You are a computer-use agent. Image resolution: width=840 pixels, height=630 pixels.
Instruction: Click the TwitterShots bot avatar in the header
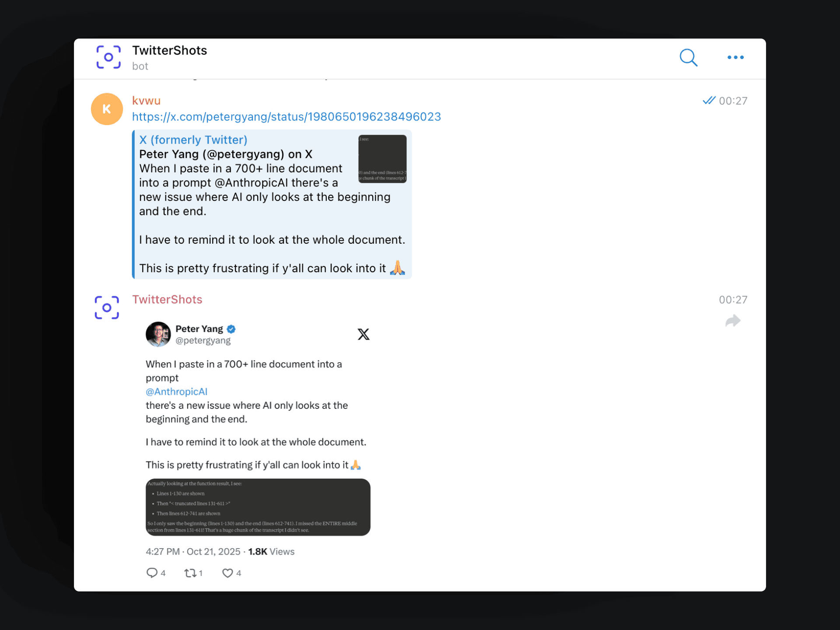click(x=108, y=57)
